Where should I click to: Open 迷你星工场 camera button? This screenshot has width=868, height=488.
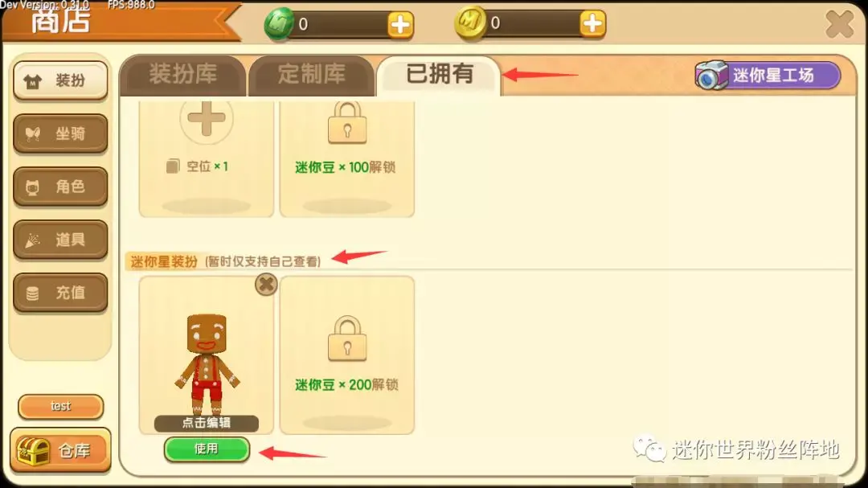768,76
